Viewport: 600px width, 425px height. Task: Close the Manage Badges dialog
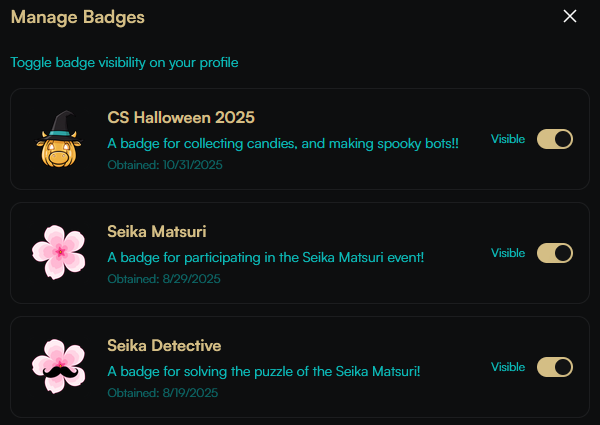(x=570, y=16)
